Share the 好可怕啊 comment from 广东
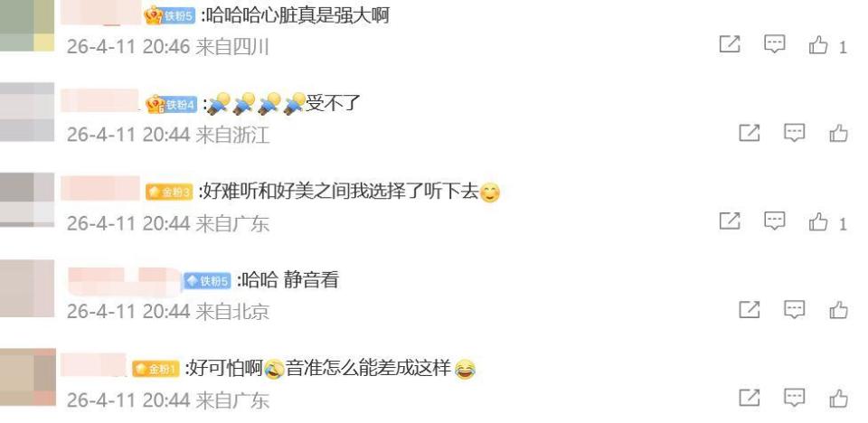 [750, 398]
